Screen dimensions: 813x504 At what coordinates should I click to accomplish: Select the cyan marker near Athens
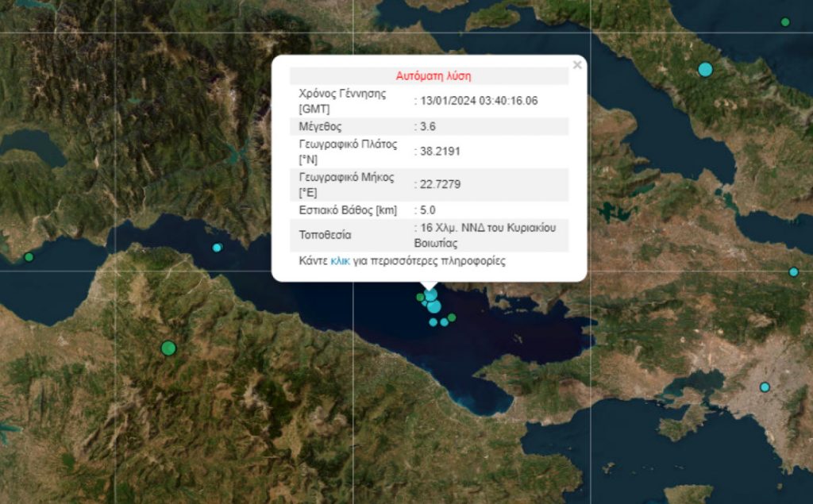pos(764,387)
